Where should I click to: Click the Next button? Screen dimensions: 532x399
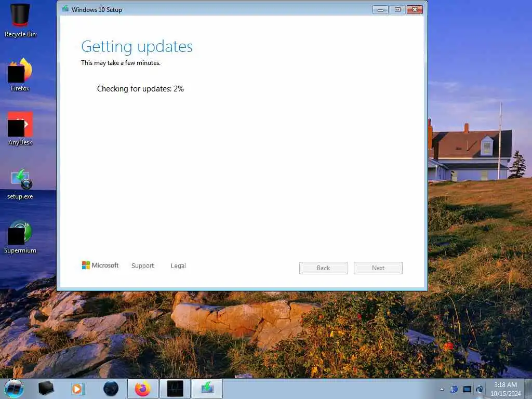tap(378, 268)
